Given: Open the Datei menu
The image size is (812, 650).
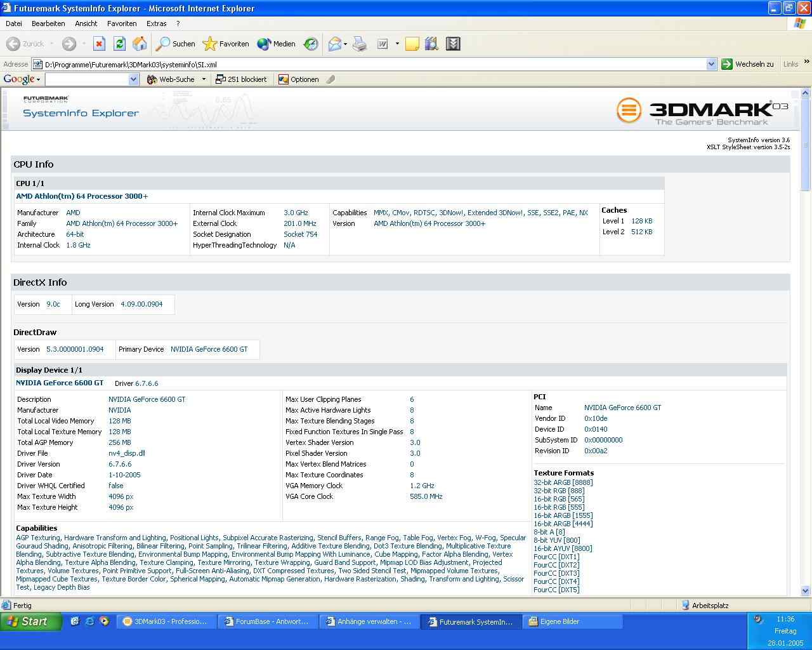Looking at the screenshot, I should [x=13, y=23].
